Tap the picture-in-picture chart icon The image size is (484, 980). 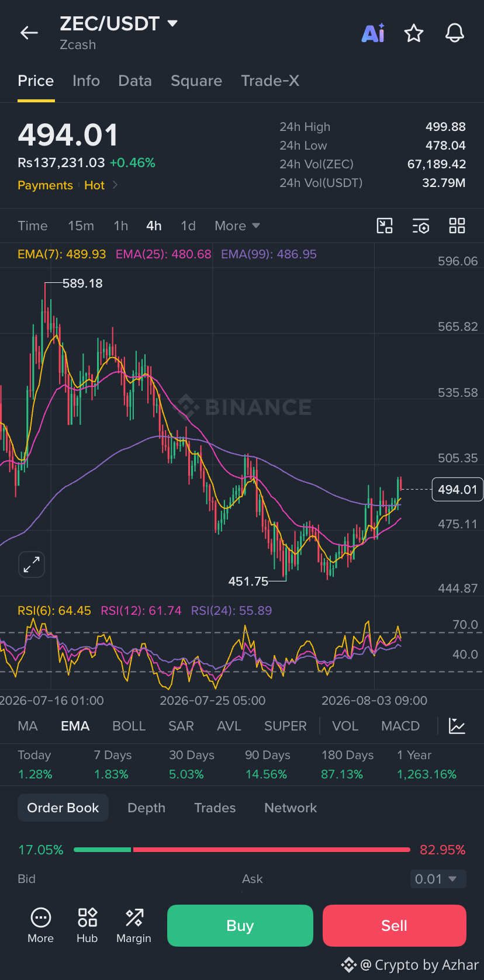click(x=385, y=226)
